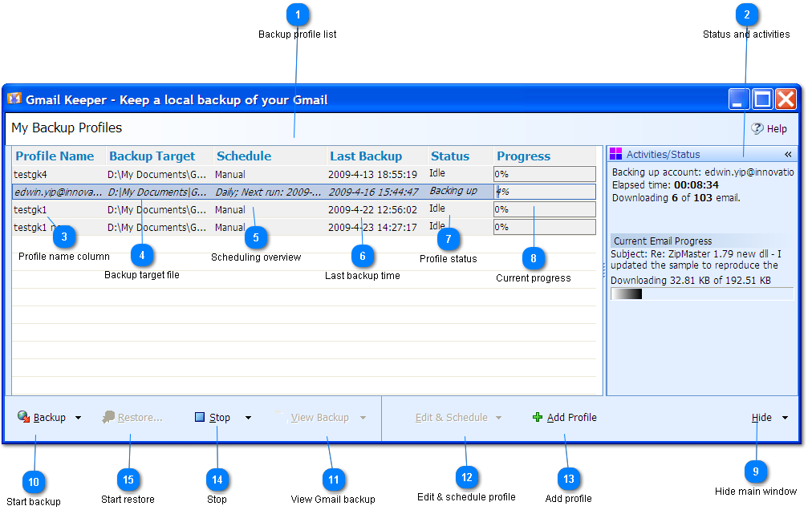Open the Hide button dropdown arrow

[x=785, y=417]
